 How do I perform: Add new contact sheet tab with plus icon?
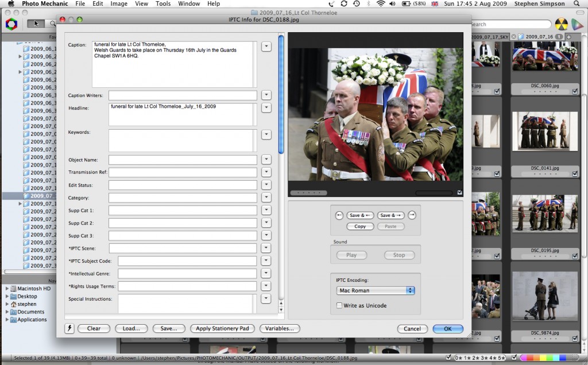pyautogui.click(x=569, y=37)
